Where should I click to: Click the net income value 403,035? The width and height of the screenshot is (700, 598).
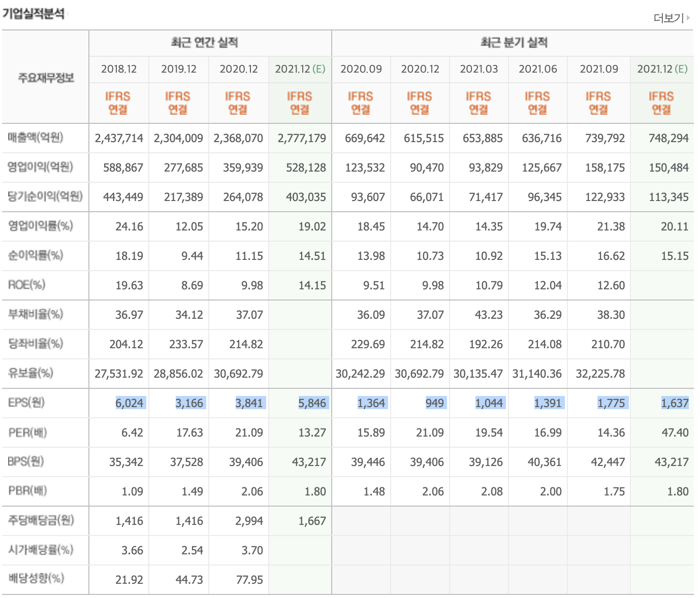[306, 197]
